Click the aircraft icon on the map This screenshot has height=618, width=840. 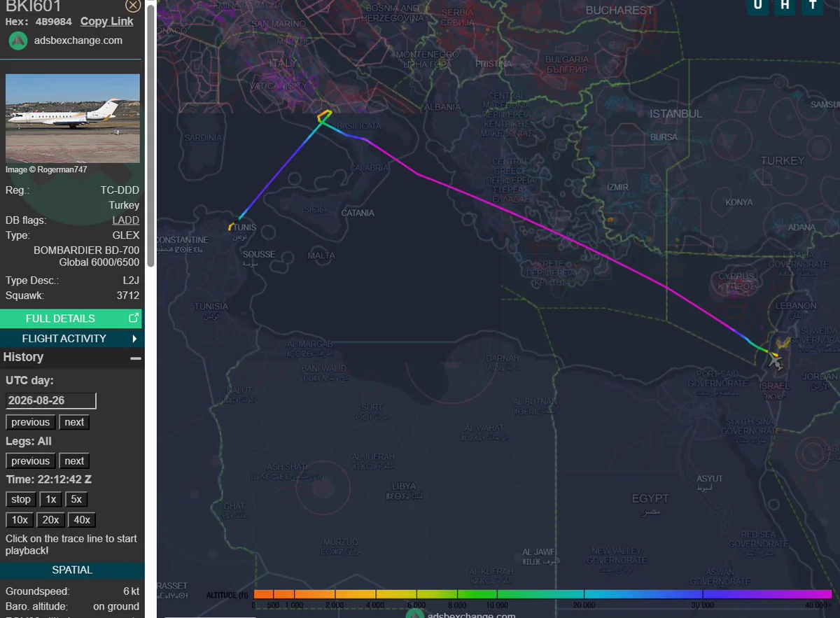[x=775, y=360]
